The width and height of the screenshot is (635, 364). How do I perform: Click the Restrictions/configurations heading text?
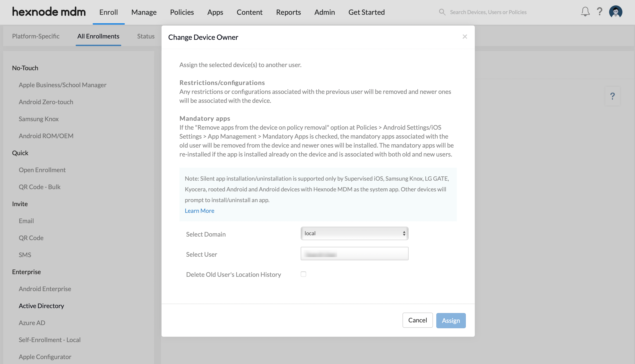[222, 83]
